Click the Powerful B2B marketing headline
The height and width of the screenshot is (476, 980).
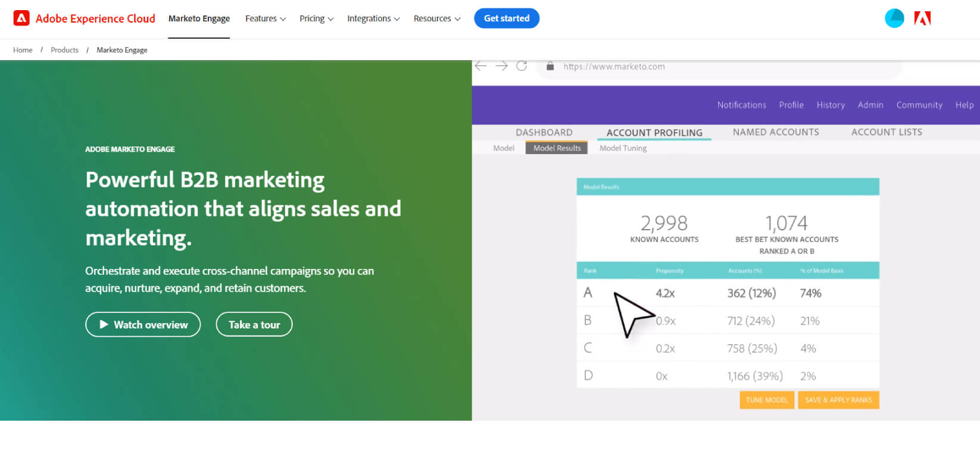pyautogui.click(x=243, y=208)
